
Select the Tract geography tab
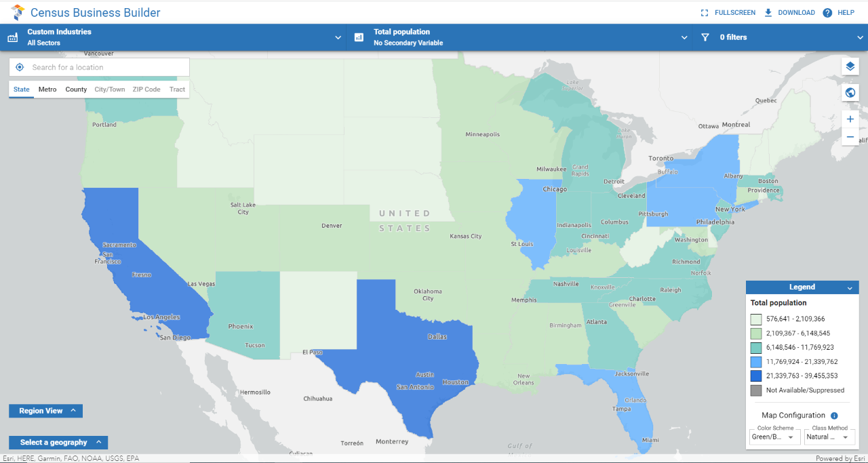[x=177, y=89]
